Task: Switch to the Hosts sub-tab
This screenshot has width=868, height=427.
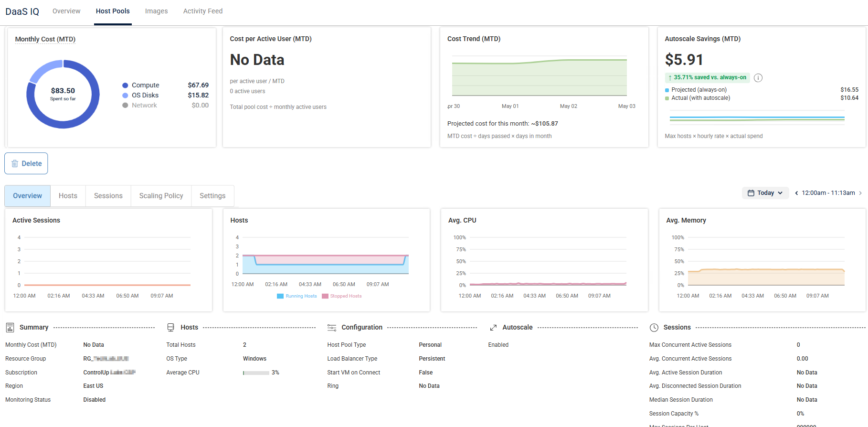Action: [68, 196]
